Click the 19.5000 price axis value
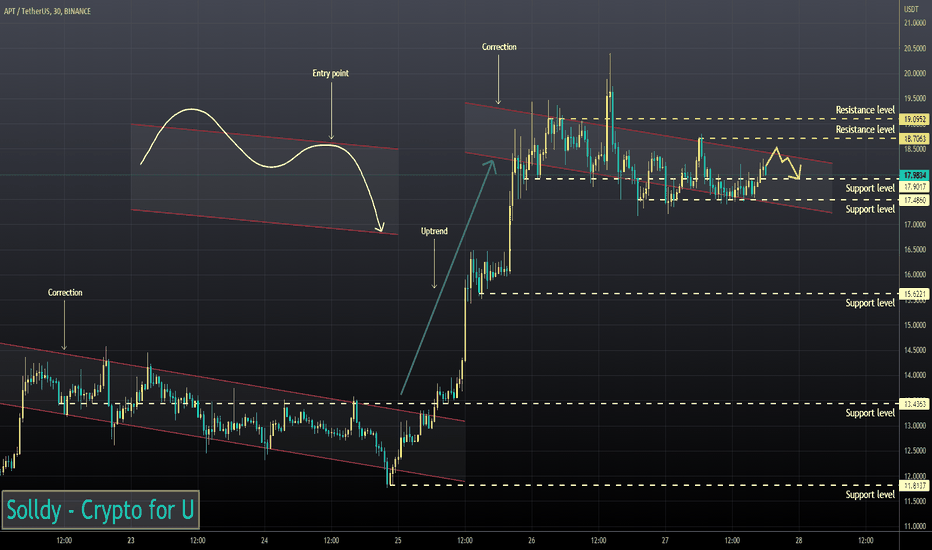932x550 pixels. 915,99
